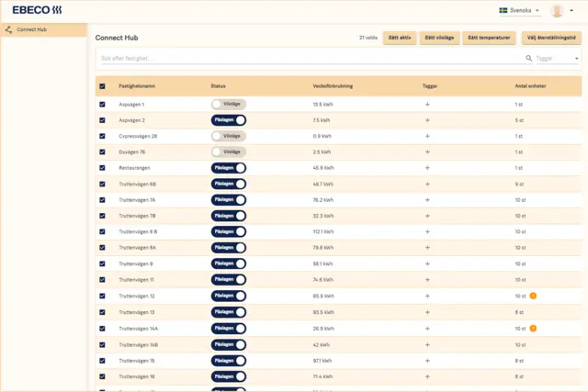This screenshot has width=588, height=392.
Task: Click the Sätt aktiv button
Action: coord(400,38)
